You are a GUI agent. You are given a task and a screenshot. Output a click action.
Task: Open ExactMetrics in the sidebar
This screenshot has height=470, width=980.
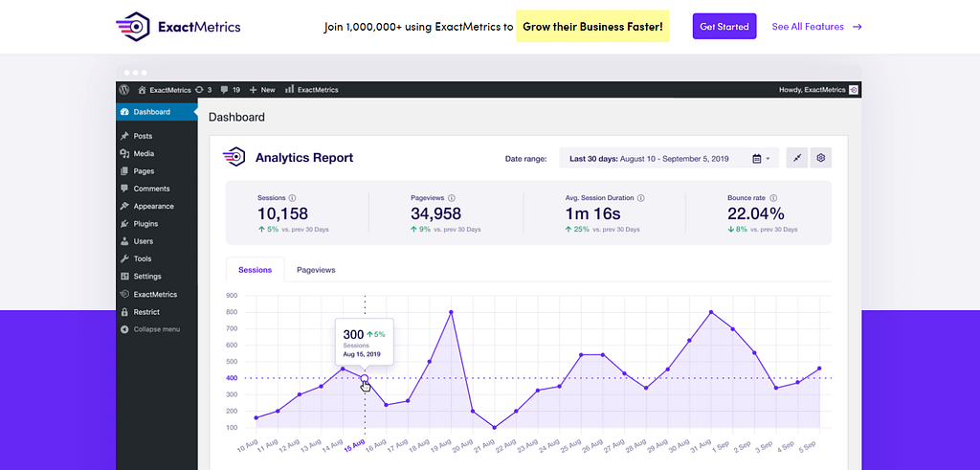[156, 294]
